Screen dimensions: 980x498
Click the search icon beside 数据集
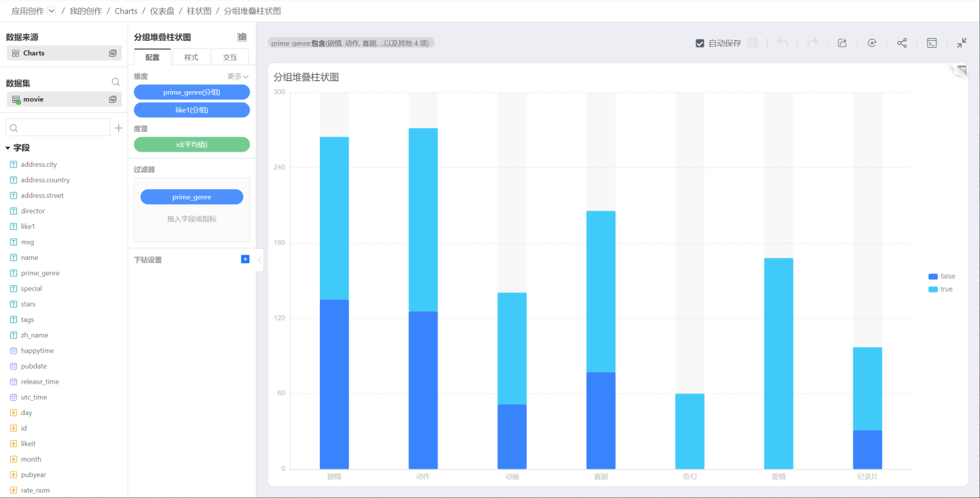pos(116,82)
